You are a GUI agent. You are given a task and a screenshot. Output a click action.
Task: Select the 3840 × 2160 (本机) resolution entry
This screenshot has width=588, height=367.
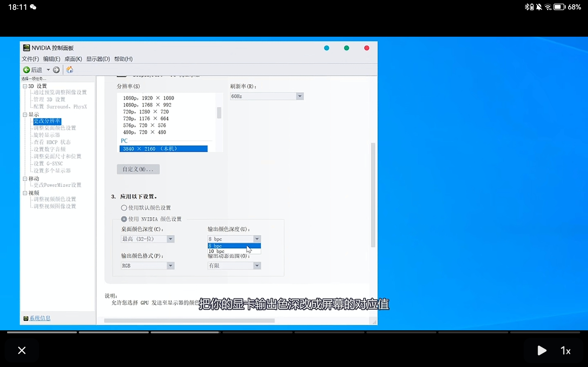[163, 149]
